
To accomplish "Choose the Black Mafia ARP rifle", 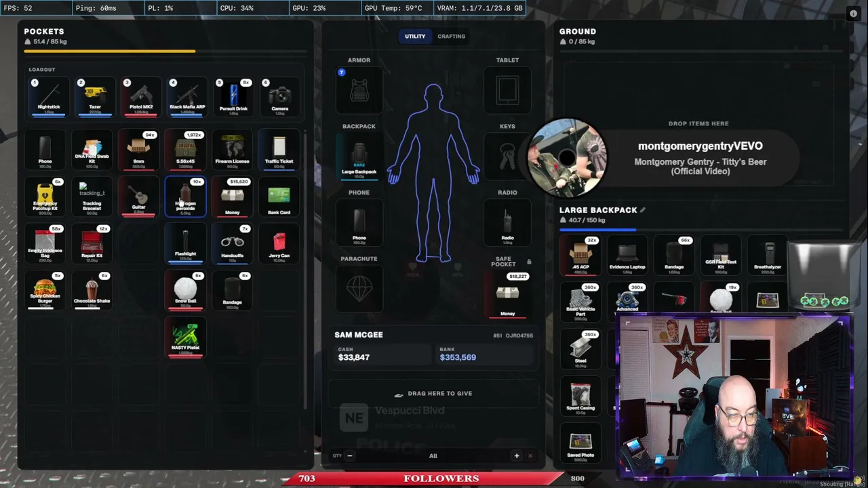I will click(x=186, y=97).
